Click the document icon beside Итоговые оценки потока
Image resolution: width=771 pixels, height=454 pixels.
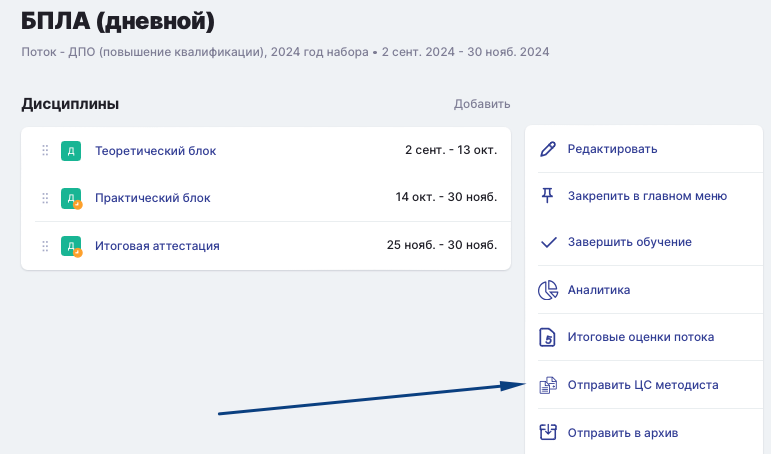[x=547, y=337]
